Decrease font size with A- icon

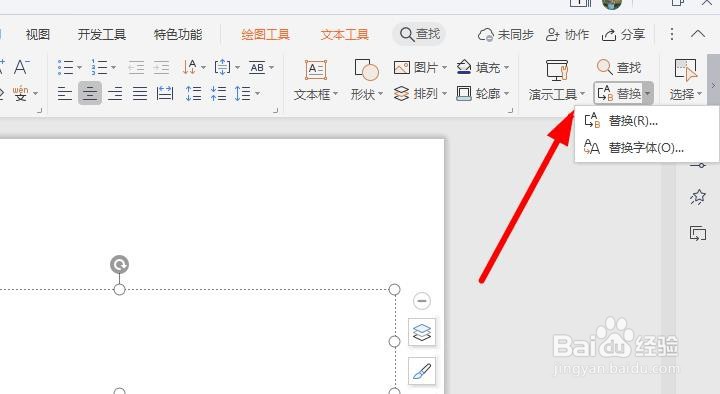click(21, 67)
